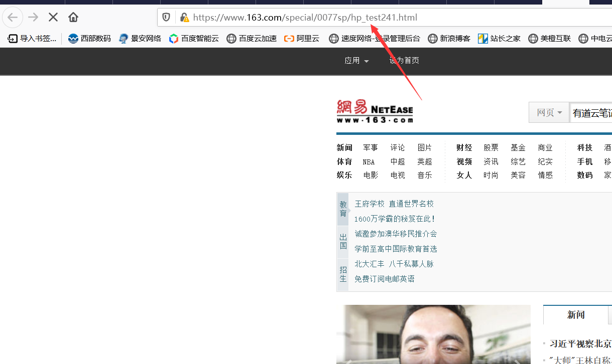Open the 西部数码 bookmark
This screenshot has width=612, height=364.
(x=89, y=38)
